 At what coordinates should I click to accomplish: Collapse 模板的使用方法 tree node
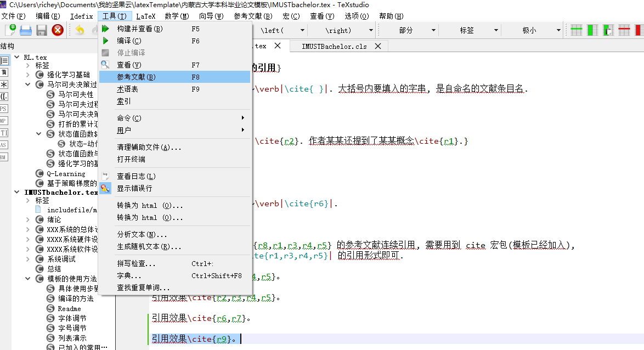tap(27, 279)
